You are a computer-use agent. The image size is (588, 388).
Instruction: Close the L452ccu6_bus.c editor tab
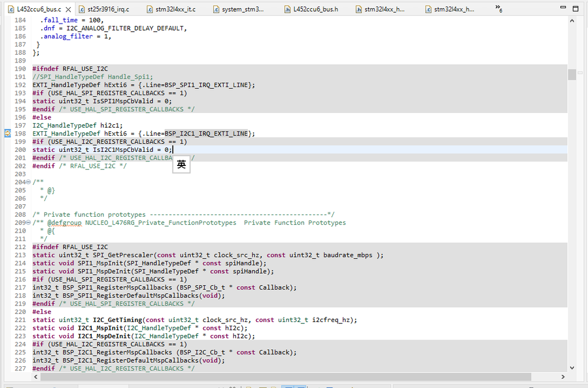[x=68, y=9]
